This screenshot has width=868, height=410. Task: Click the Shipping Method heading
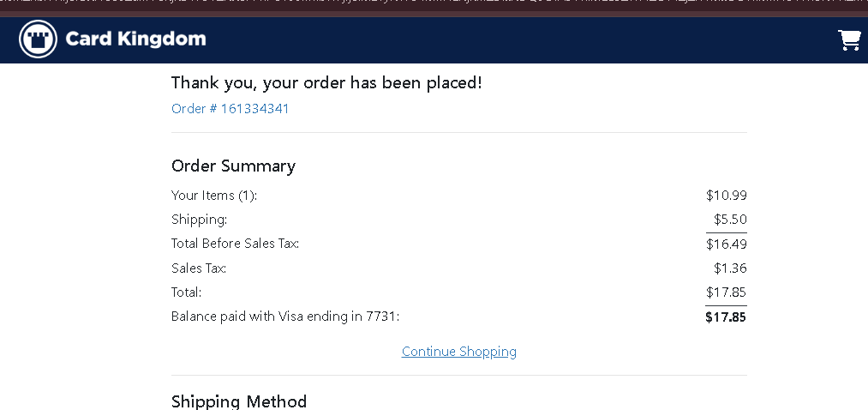click(x=238, y=401)
